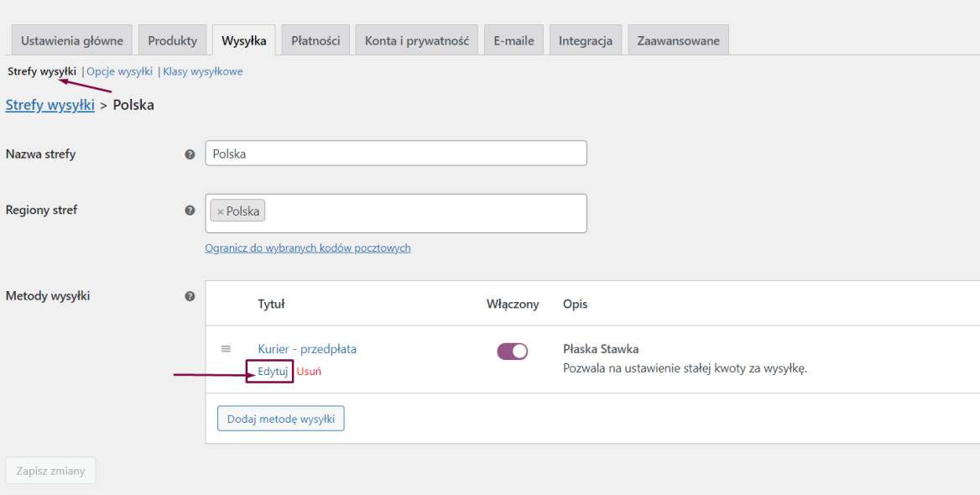Open Klasy wysyłkowe subsection

[x=203, y=71]
